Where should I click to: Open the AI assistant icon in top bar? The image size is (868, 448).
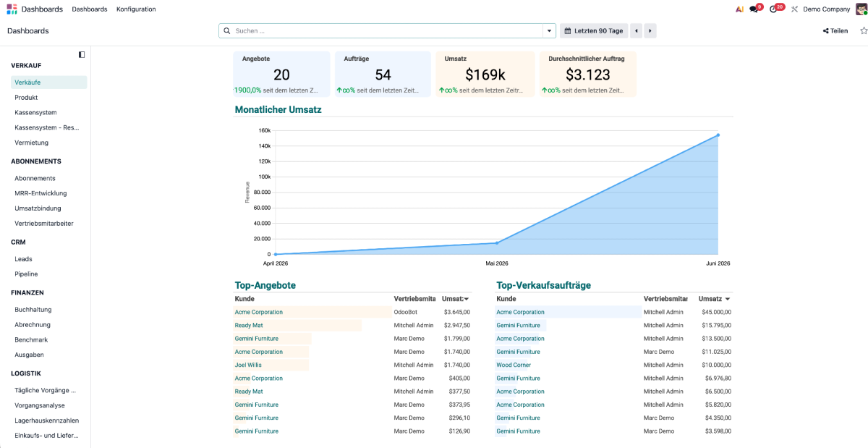coord(739,9)
